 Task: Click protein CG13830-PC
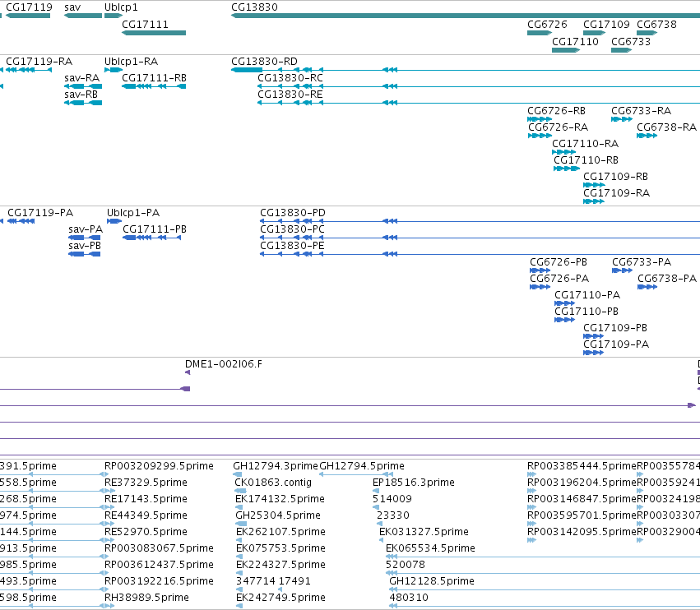292,229
